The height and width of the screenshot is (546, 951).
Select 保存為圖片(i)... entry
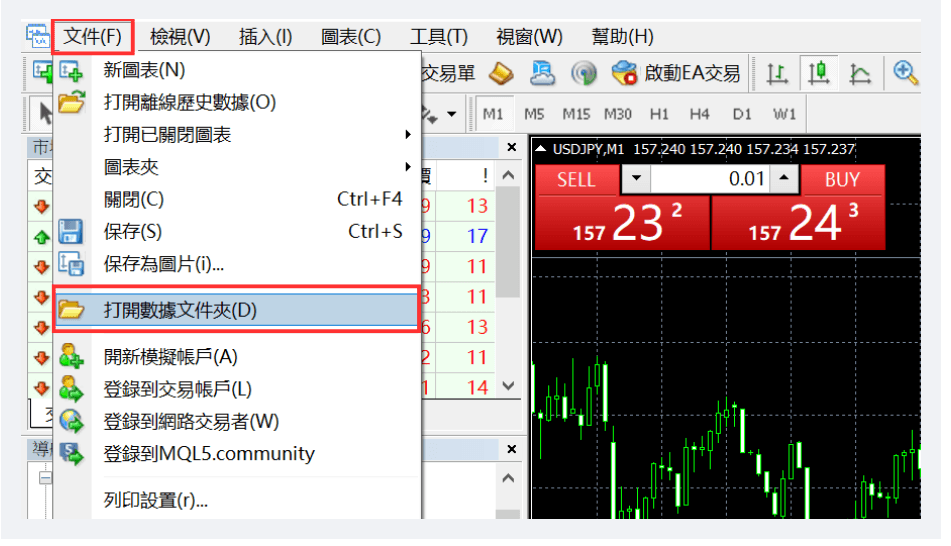(x=237, y=264)
